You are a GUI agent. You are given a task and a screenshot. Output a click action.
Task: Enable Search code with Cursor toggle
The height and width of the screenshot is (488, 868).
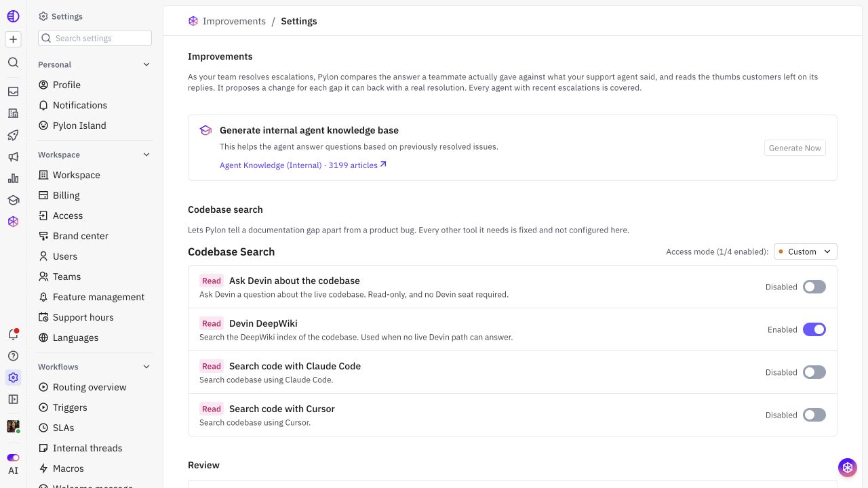[814, 415]
